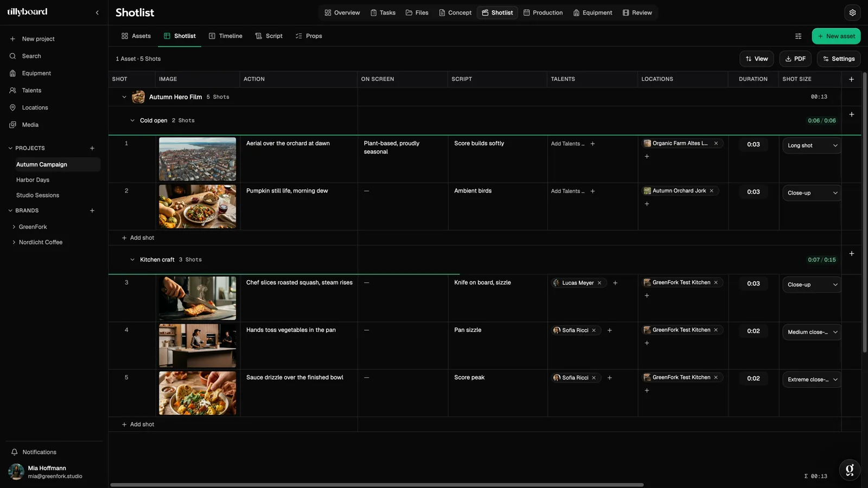Open the Assets sub-tab

(136, 36)
